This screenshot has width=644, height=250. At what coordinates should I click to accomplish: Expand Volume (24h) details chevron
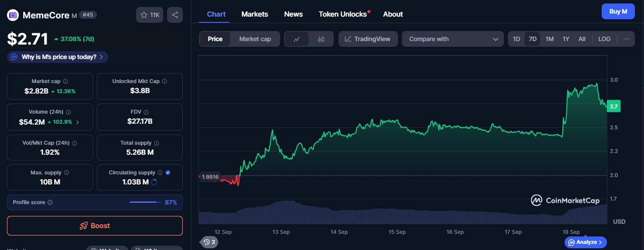click(78, 122)
